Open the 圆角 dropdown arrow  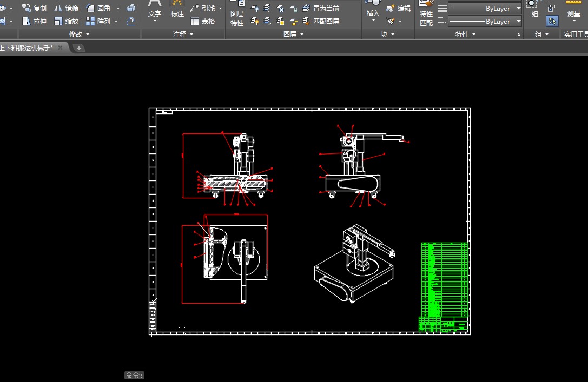(118, 8)
